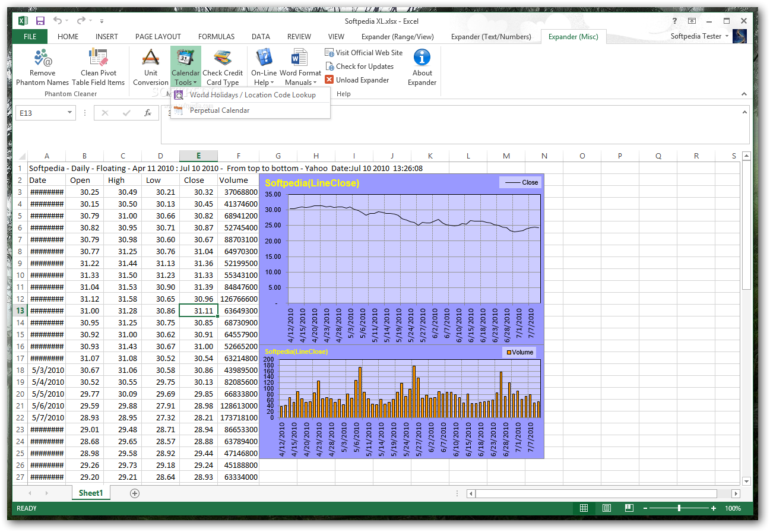Click the Softpedia(LineClose) chart title

click(312, 183)
